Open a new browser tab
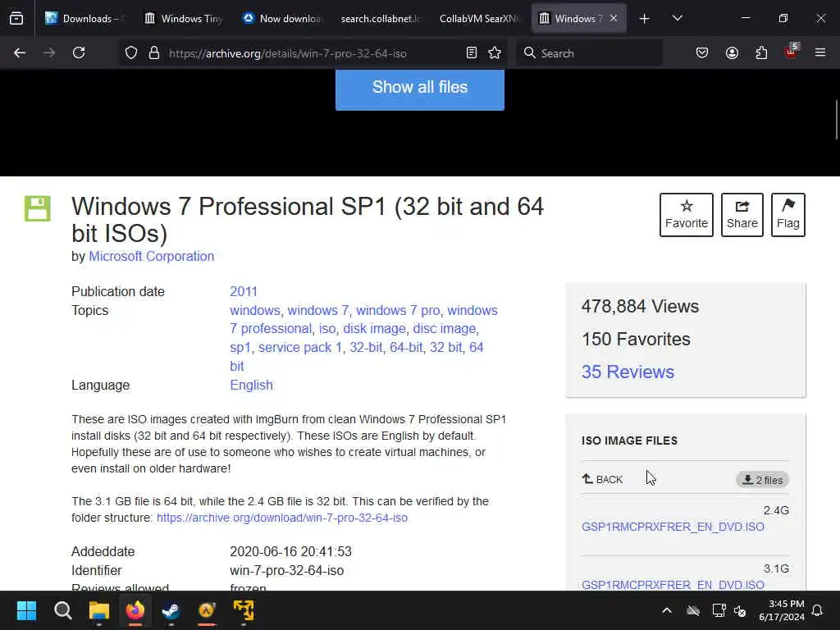 coord(645,19)
